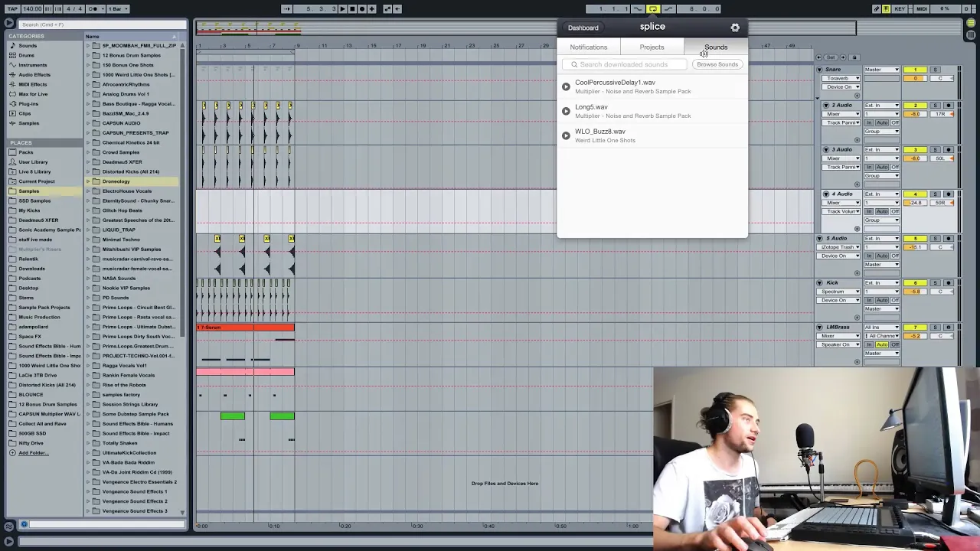Click the Overdub plus button
Screen dimensions: 980x551
point(372,8)
